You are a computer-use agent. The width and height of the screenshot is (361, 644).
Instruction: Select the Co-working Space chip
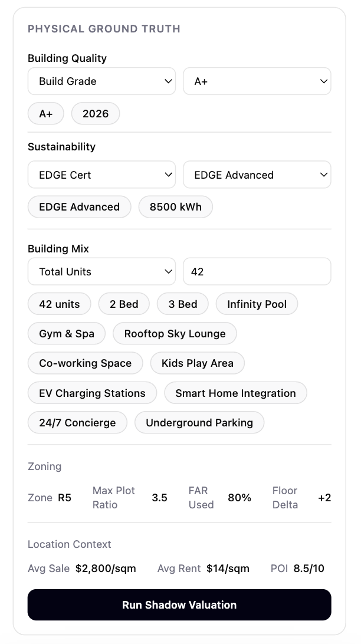[86, 363]
